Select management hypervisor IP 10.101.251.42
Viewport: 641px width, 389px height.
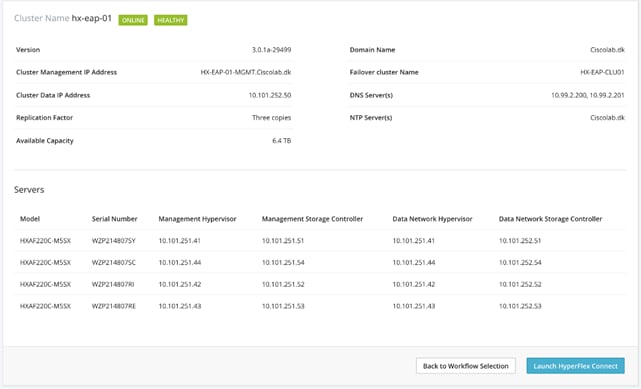point(180,284)
